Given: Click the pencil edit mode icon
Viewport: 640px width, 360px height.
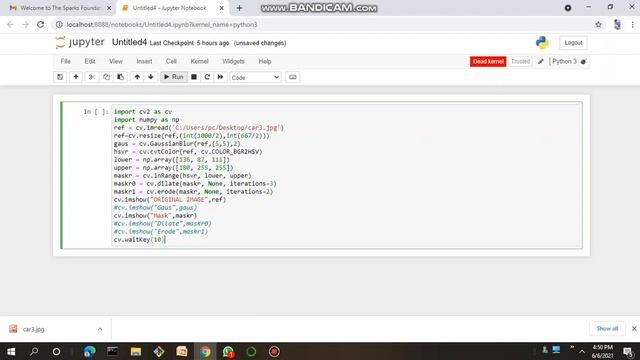Looking at the screenshot, I should coord(541,62).
